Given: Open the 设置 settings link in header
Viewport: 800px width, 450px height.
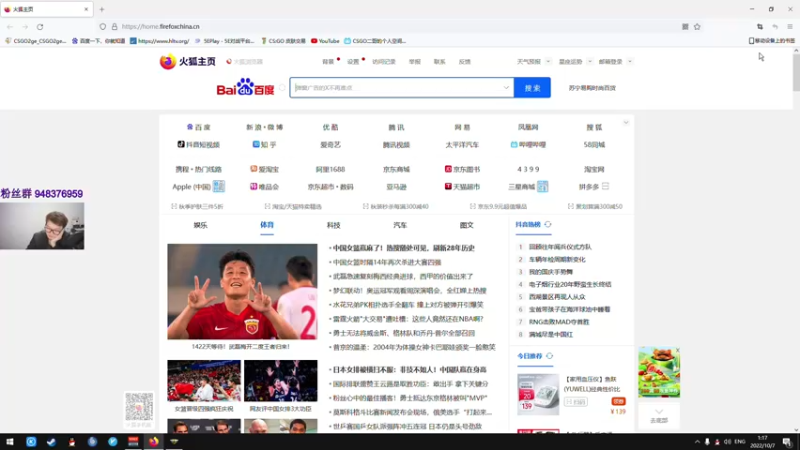Looking at the screenshot, I should 353,62.
